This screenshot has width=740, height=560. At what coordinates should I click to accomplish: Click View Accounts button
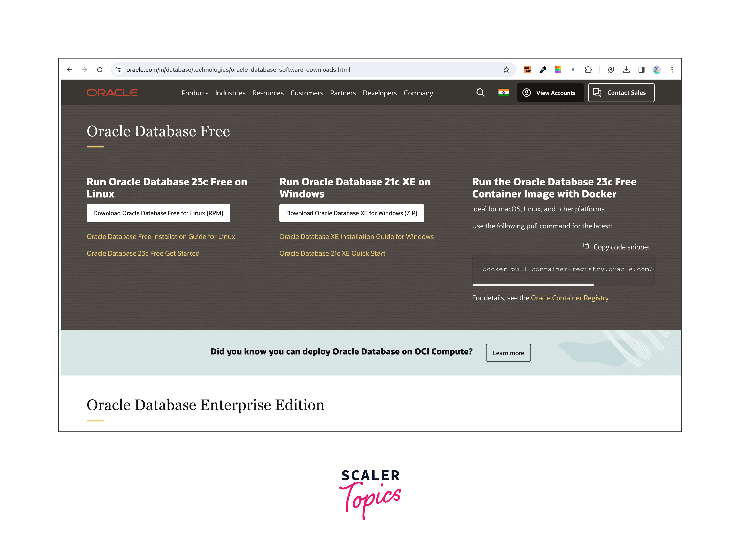tap(550, 93)
